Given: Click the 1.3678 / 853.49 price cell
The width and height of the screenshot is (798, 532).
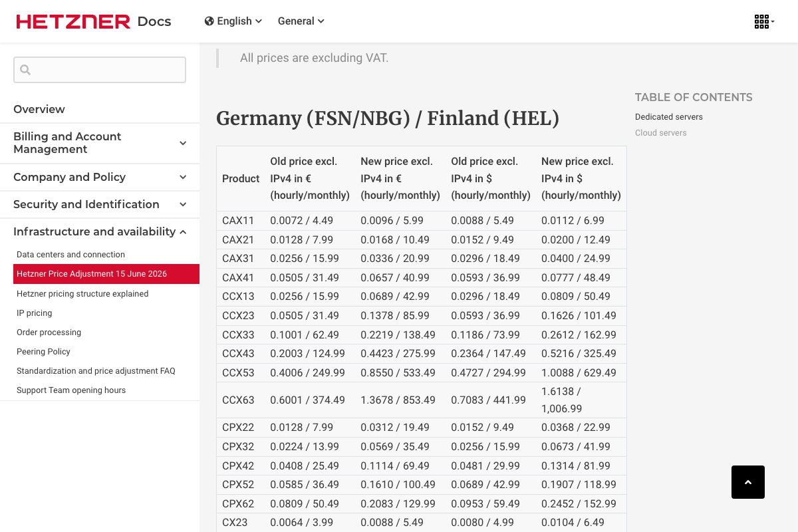Looking at the screenshot, I should (400, 400).
